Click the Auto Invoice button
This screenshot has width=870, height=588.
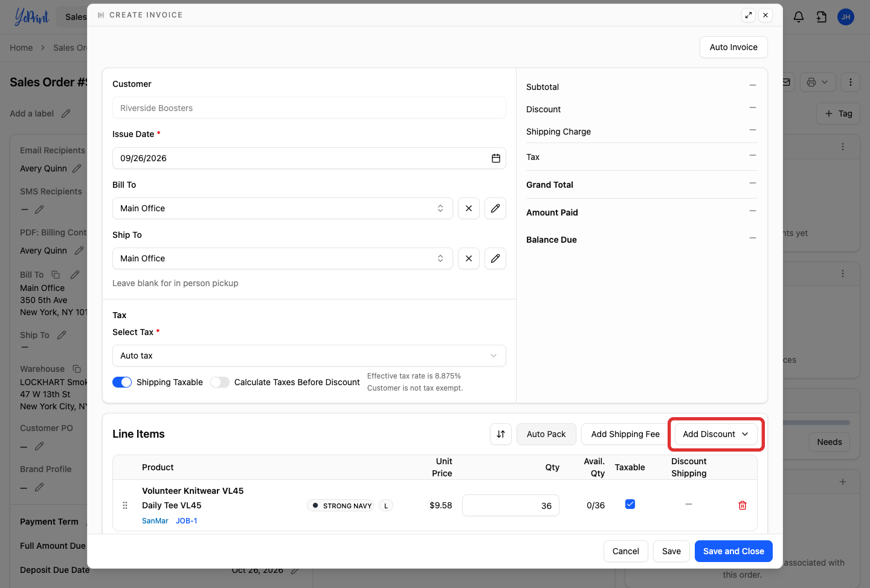[x=733, y=47]
